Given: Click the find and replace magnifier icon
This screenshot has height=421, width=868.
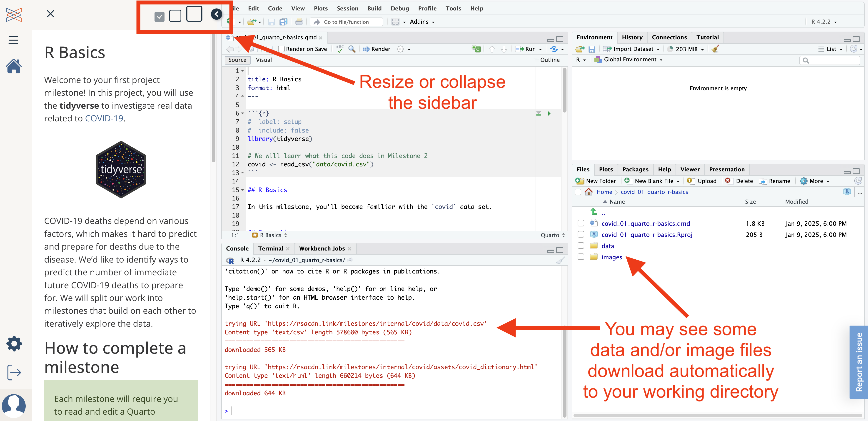Looking at the screenshot, I should [x=352, y=49].
